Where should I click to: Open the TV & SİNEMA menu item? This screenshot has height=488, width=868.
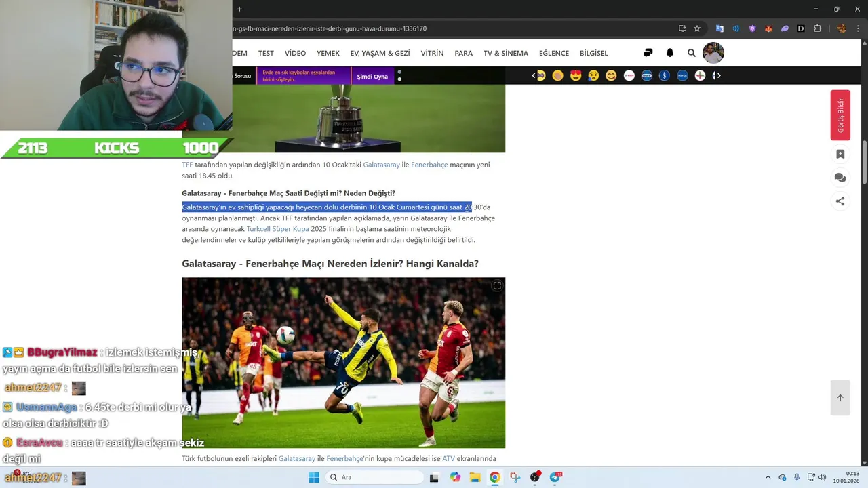click(x=506, y=53)
